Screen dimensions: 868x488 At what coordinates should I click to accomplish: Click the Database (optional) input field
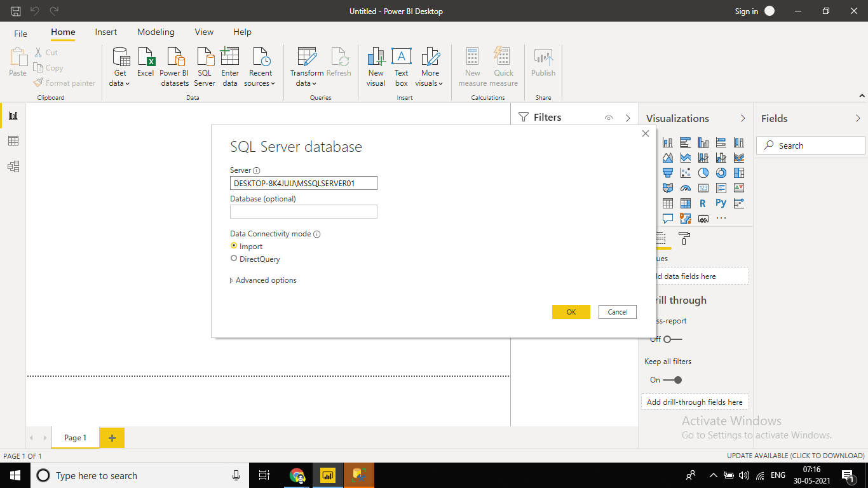pos(304,212)
